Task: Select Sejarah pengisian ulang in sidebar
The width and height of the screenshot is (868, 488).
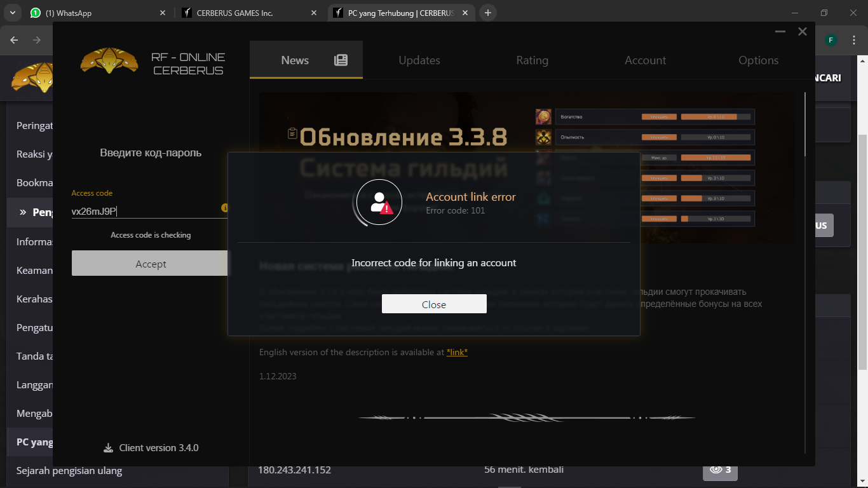Action: [69, 471]
